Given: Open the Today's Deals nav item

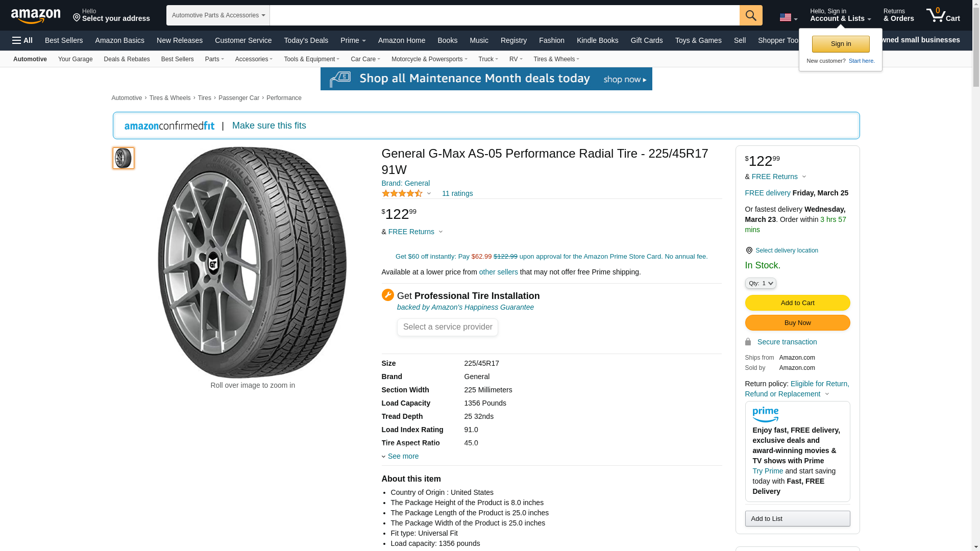Looking at the screenshot, I should click(306, 40).
